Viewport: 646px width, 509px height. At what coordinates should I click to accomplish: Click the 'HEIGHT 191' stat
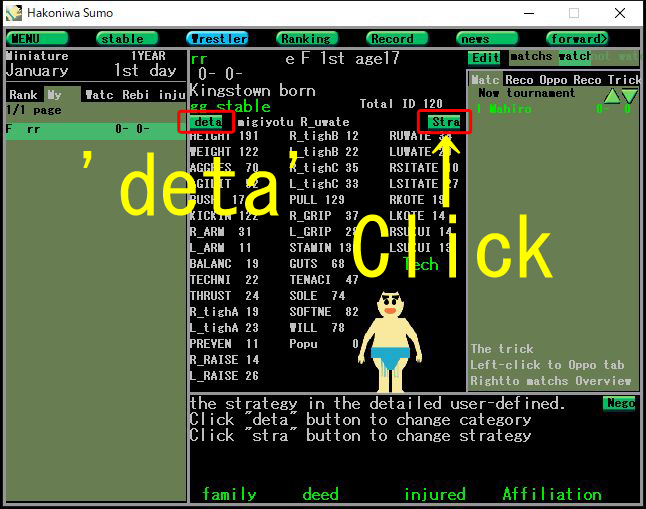tap(224, 136)
